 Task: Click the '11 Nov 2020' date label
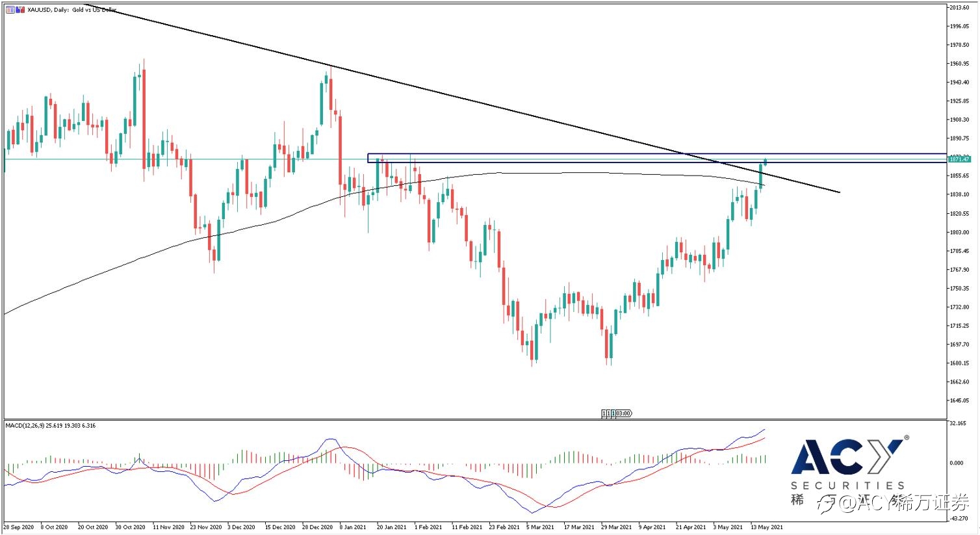point(168,527)
